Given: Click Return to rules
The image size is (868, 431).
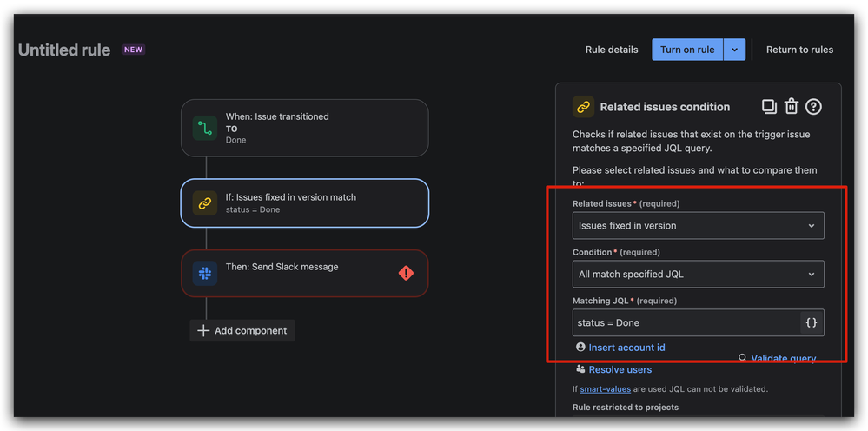Looking at the screenshot, I should [x=799, y=50].
